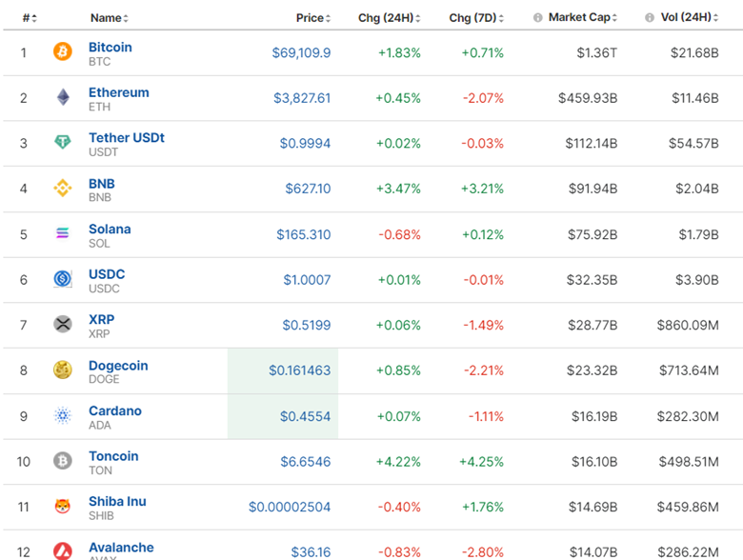Sort by Chg (7D) column
Image resolution: width=743 pixels, height=560 pixels.
pyautogui.click(x=476, y=18)
